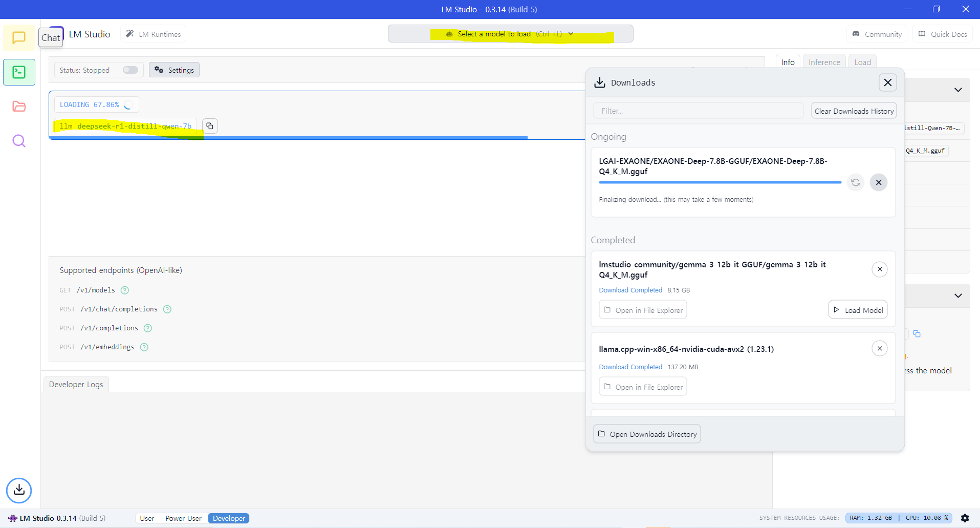Open server Settings

[174, 70]
